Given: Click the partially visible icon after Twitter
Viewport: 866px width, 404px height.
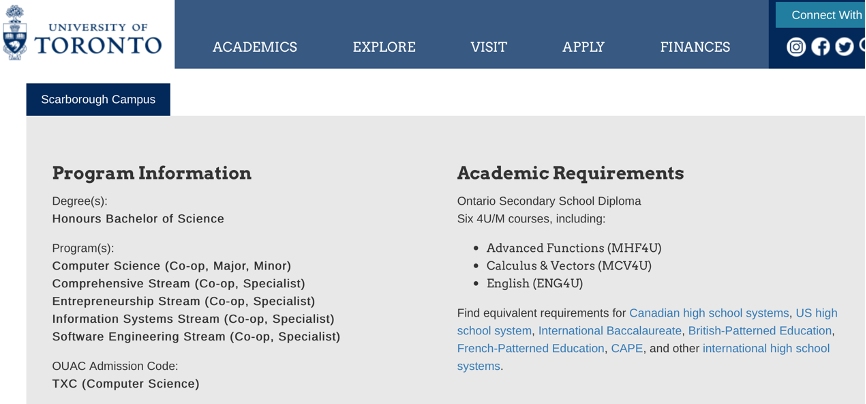Looking at the screenshot, I should click(x=863, y=47).
